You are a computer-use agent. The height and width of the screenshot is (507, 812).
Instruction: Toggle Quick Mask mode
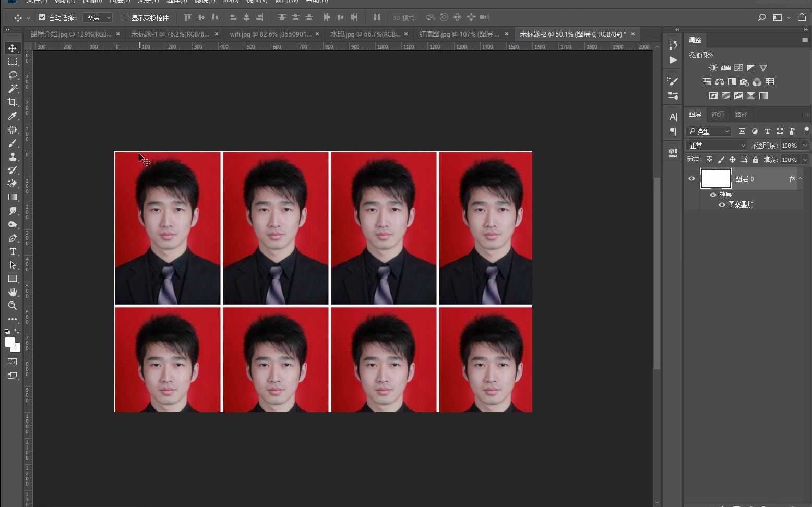pos(13,361)
